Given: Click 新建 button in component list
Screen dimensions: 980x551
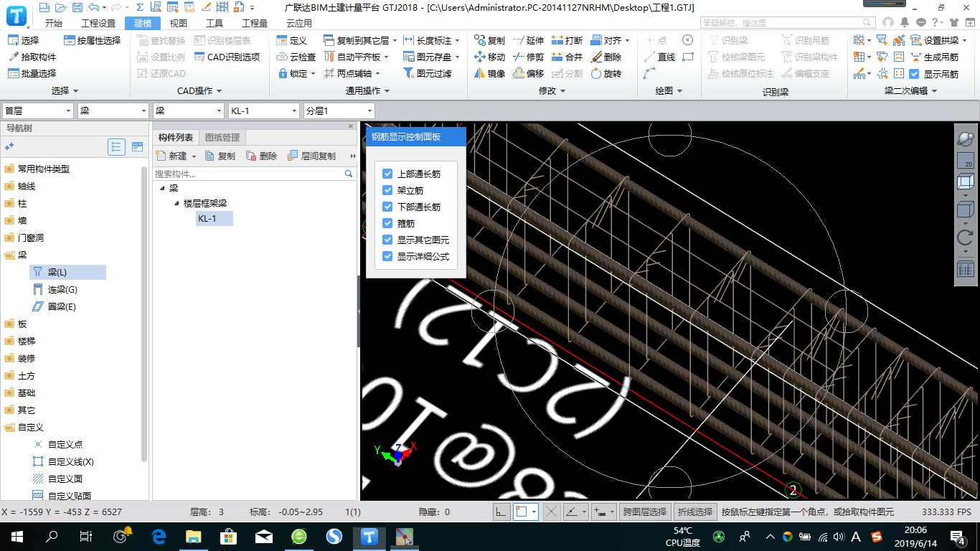Looking at the screenshot, I should point(176,156).
